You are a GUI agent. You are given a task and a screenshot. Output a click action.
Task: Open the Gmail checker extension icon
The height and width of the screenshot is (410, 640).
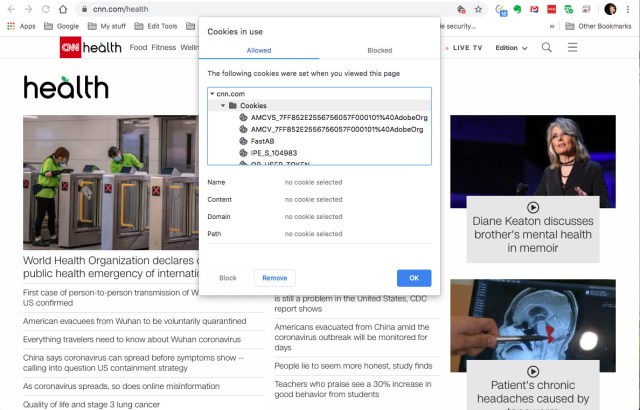534,9
